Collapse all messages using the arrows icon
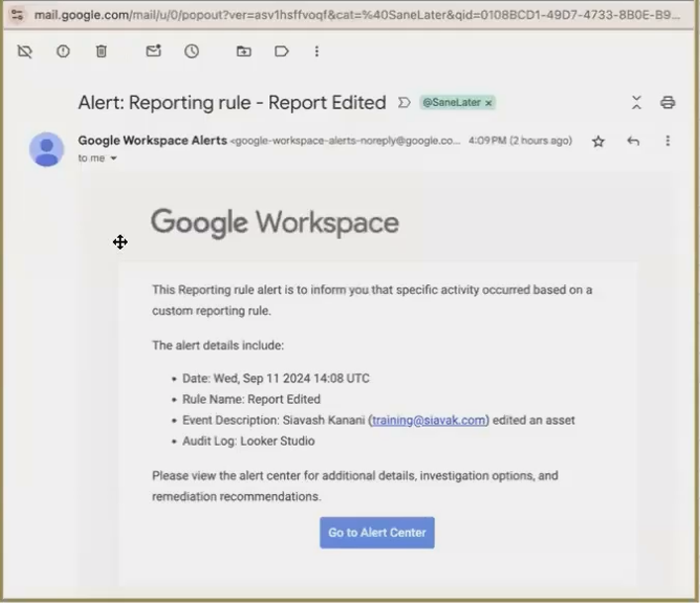The width and height of the screenshot is (700, 603). click(637, 102)
